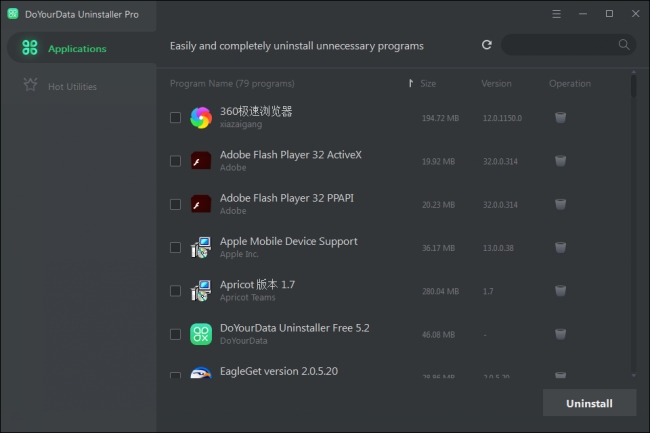This screenshot has height=433, width=650.
Task: Trash icon for Apricot 版本 1.7
Action: 560,291
